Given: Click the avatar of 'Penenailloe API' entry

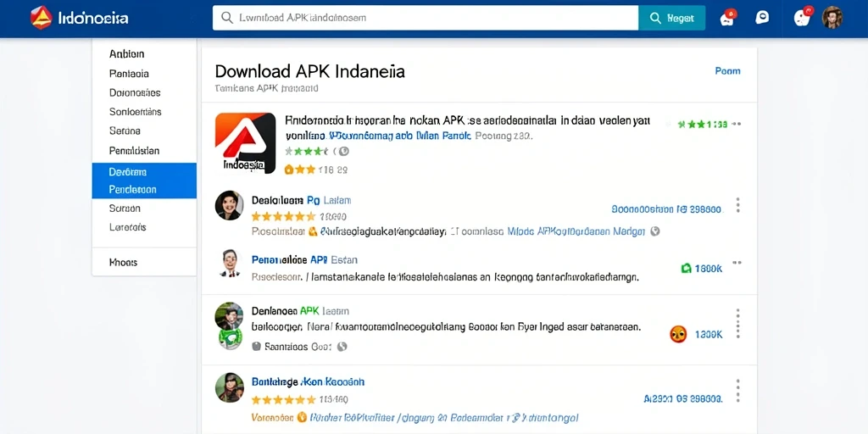Looking at the screenshot, I should pos(229,263).
